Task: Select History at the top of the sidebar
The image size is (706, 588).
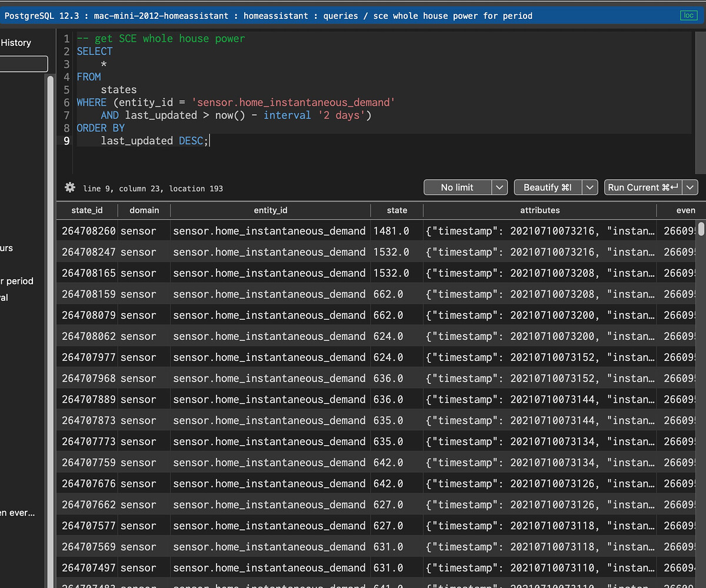Action: [x=16, y=42]
